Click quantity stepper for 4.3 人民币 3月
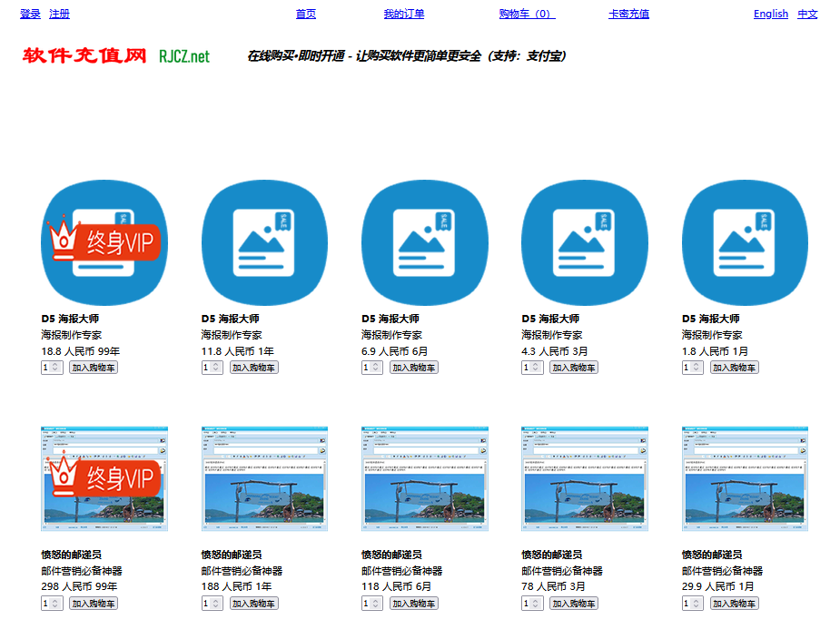The width and height of the screenshot is (840, 629). 532,368
